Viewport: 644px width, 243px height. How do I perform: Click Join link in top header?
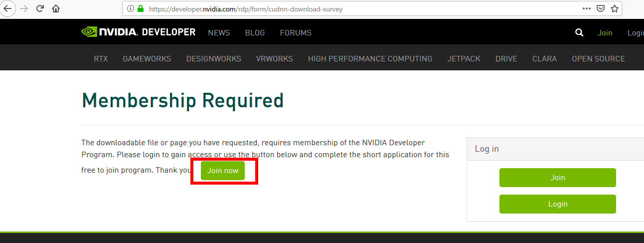point(605,32)
